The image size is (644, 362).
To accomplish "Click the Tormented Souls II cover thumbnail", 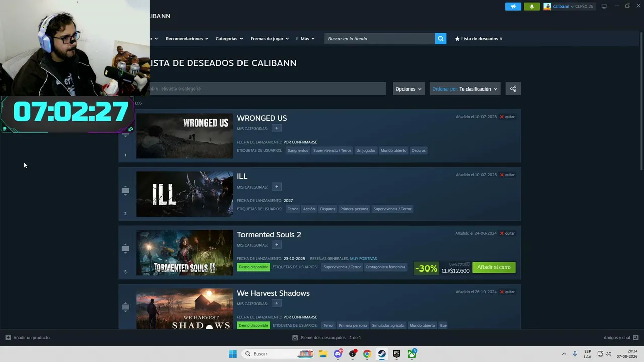I will pos(185,252).
